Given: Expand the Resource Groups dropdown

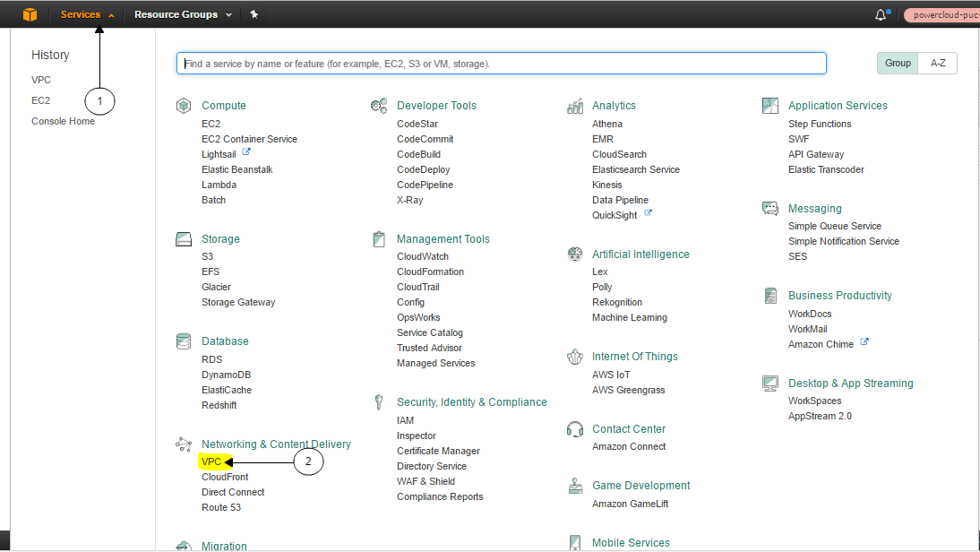Looking at the screenshot, I should click(183, 14).
